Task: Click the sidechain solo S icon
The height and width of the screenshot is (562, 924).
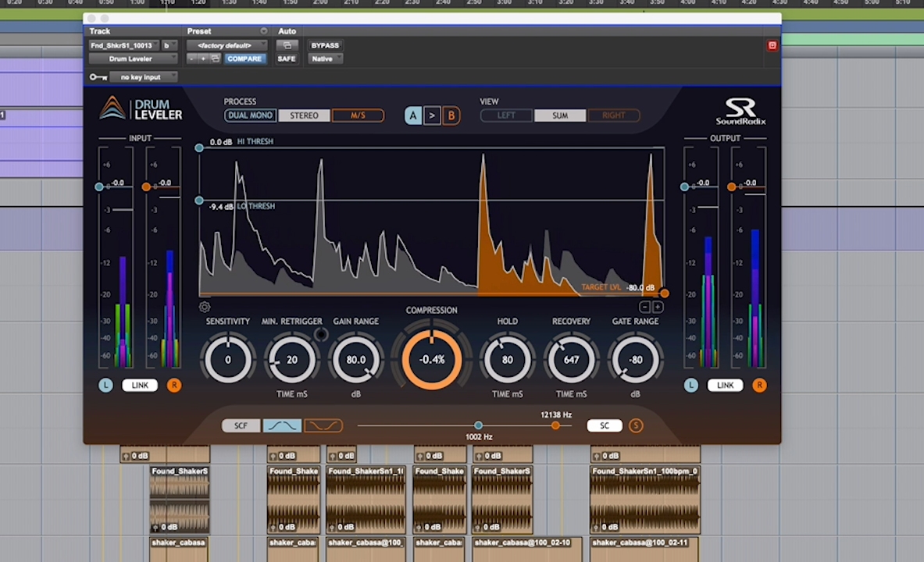Action: [636, 425]
